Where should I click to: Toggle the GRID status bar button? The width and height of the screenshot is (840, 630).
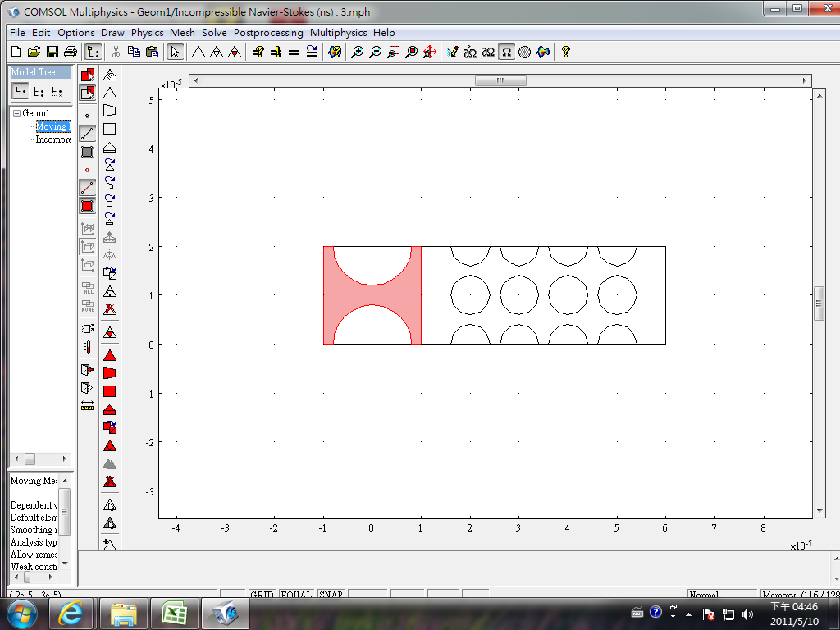262,595
